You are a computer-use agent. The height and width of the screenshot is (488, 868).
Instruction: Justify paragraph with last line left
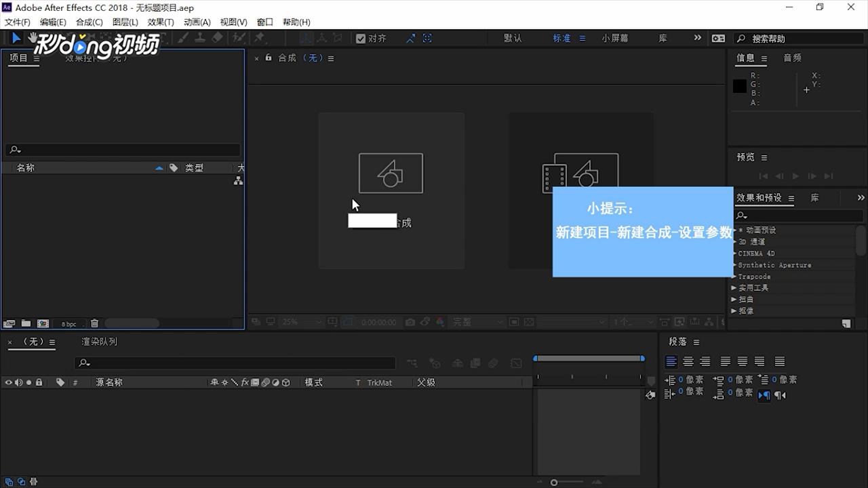click(x=726, y=361)
